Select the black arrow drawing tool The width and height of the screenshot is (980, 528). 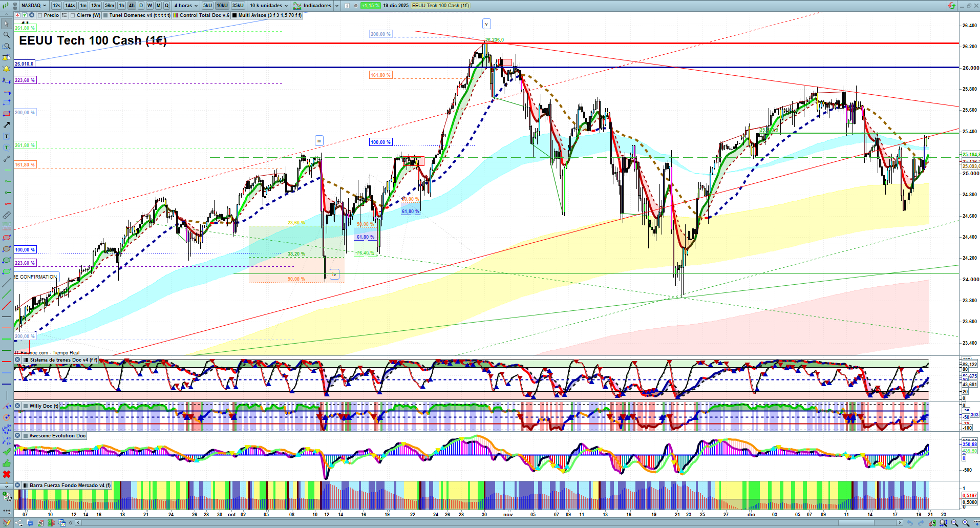[x=7, y=125]
